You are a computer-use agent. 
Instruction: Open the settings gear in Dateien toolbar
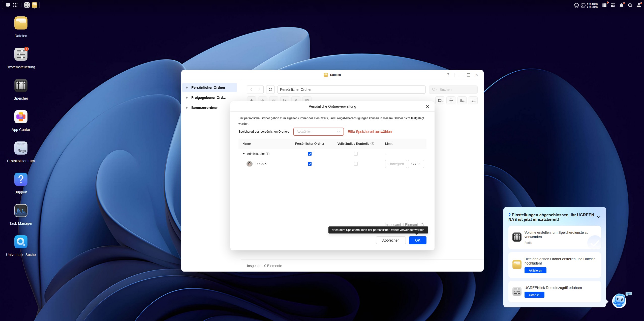[x=451, y=100]
